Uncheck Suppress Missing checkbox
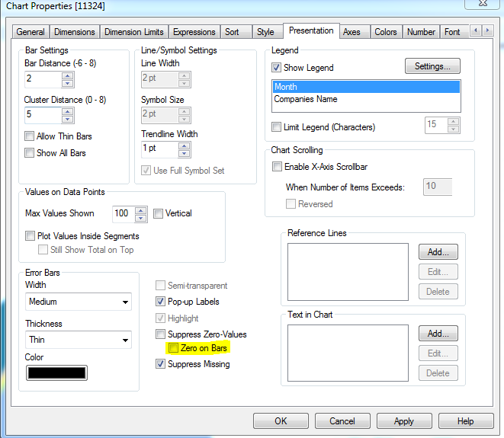The width and height of the screenshot is (504, 438). pyautogui.click(x=160, y=364)
